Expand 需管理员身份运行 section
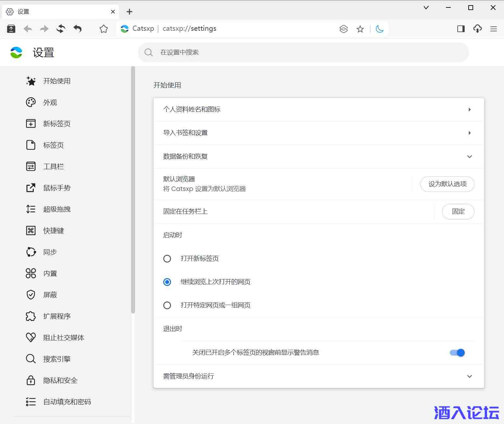 (x=469, y=376)
